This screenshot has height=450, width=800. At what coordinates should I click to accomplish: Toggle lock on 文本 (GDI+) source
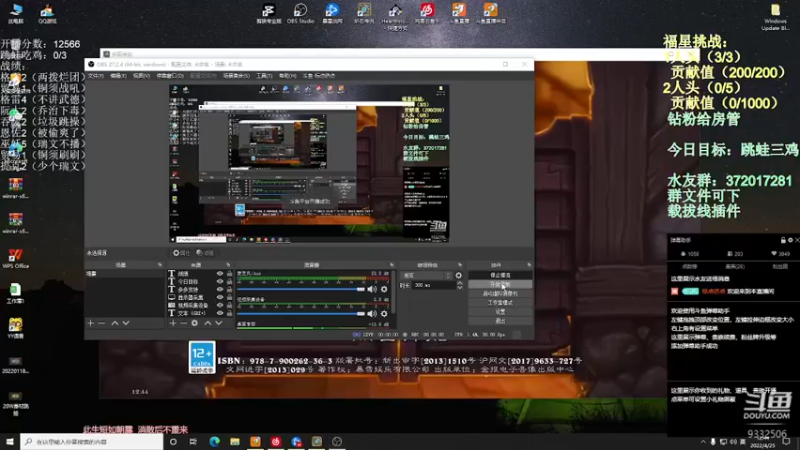point(230,313)
